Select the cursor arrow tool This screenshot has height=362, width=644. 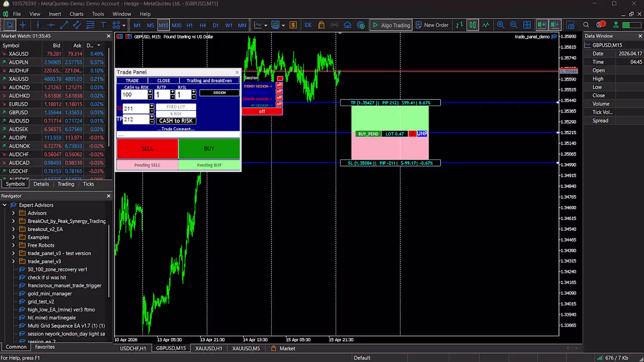coord(9,25)
